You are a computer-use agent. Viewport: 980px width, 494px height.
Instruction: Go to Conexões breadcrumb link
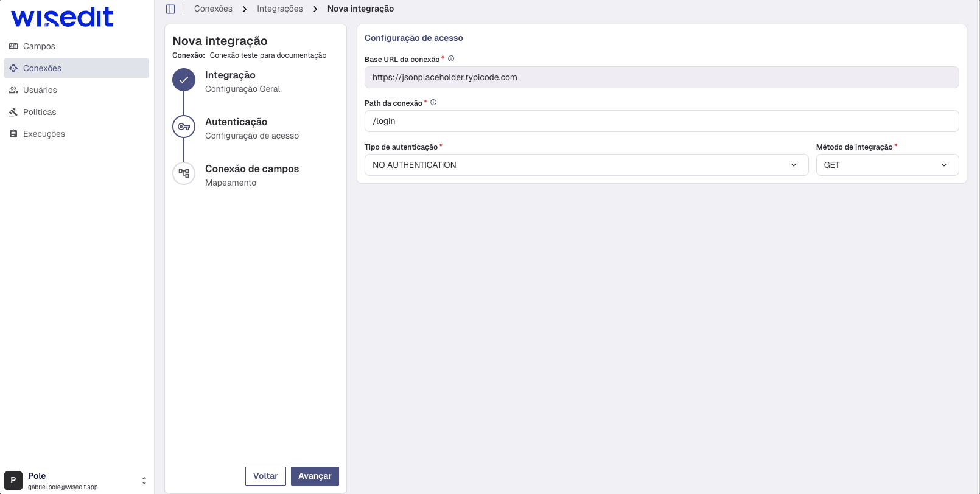pyautogui.click(x=213, y=9)
